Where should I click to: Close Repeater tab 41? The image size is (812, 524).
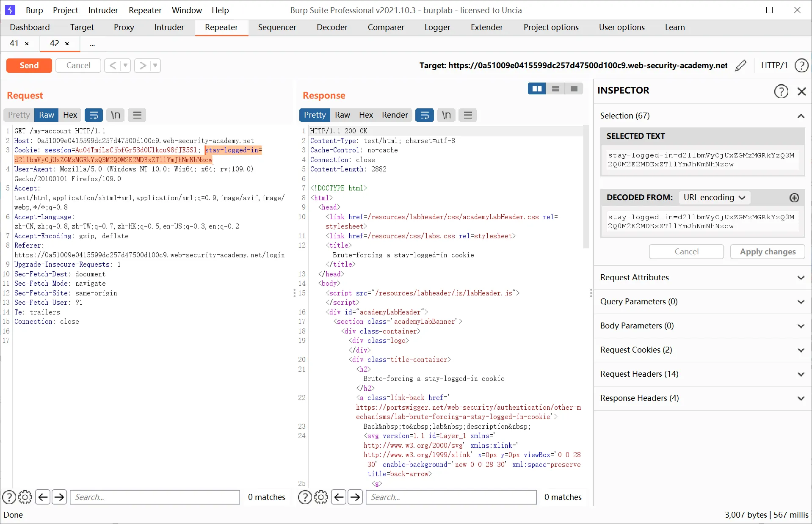[27, 44]
